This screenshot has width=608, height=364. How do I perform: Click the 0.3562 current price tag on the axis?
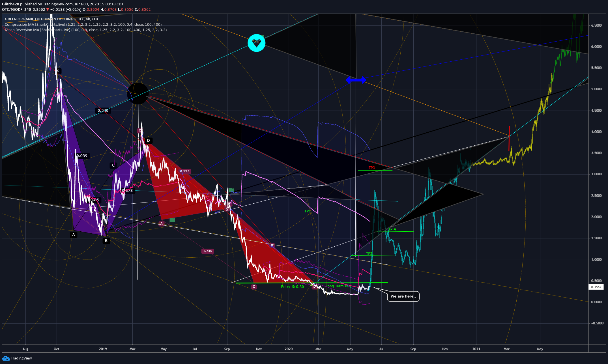click(596, 287)
